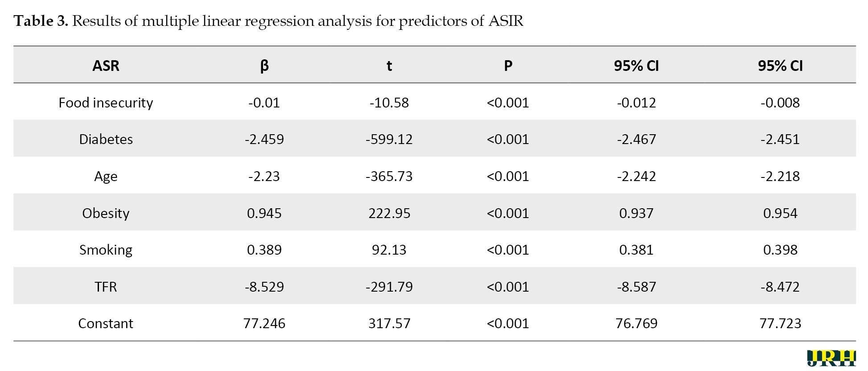Screen dimensions: 868x371
Task: Click the t column header
Action: [x=389, y=66]
